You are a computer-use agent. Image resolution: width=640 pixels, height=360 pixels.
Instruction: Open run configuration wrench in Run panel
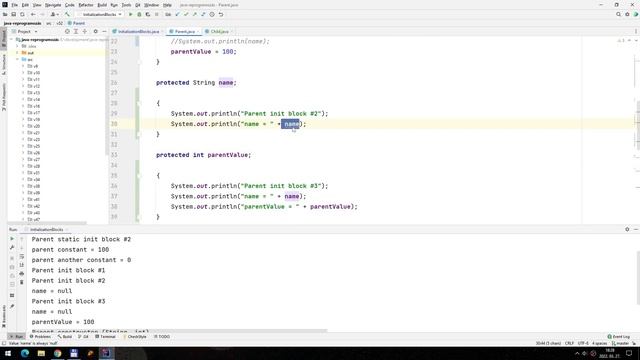tap(12, 248)
